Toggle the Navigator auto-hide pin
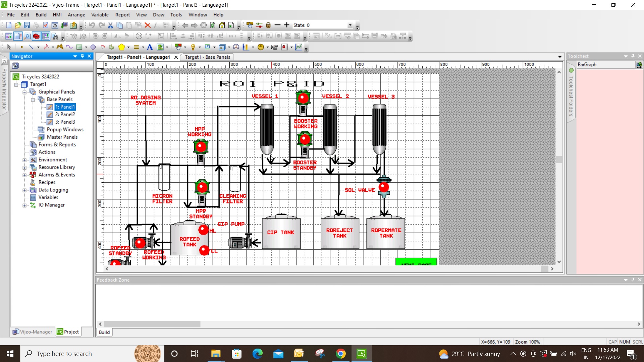The image size is (644, 362). tap(82, 56)
